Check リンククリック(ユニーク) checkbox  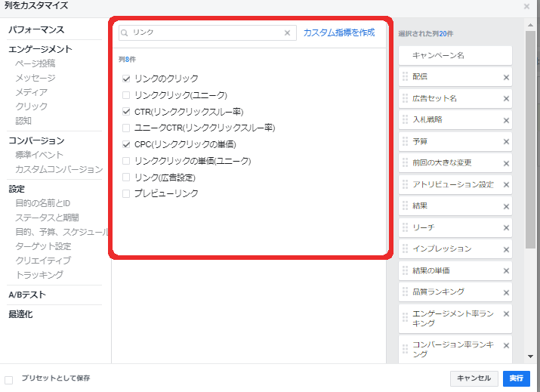pos(126,95)
